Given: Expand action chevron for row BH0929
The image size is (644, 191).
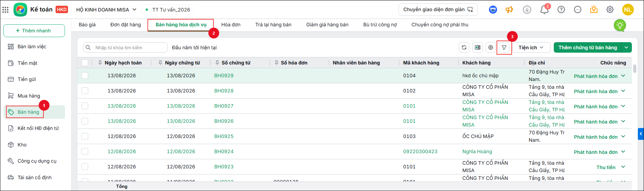Looking at the screenshot, I should (x=623, y=76).
